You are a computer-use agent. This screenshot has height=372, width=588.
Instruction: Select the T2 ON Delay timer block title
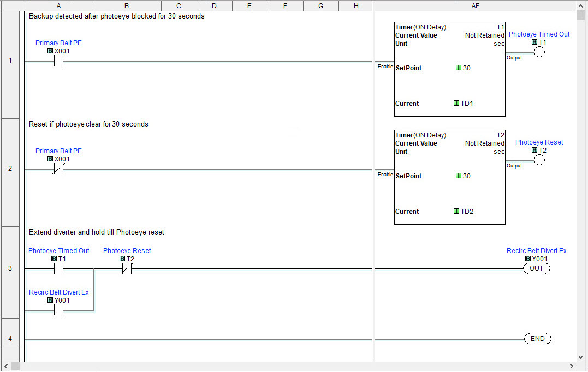pos(421,135)
